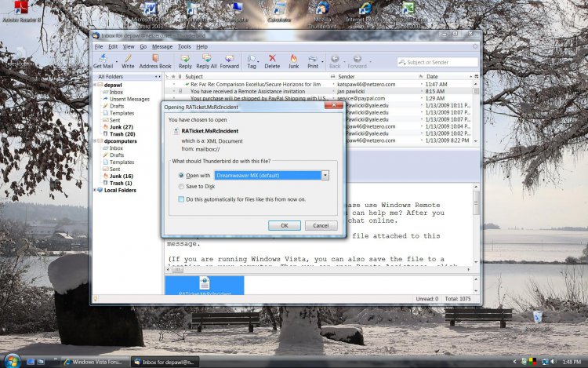
Task: Confirm the dialog with OK
Action: click(x=285, y=225)
